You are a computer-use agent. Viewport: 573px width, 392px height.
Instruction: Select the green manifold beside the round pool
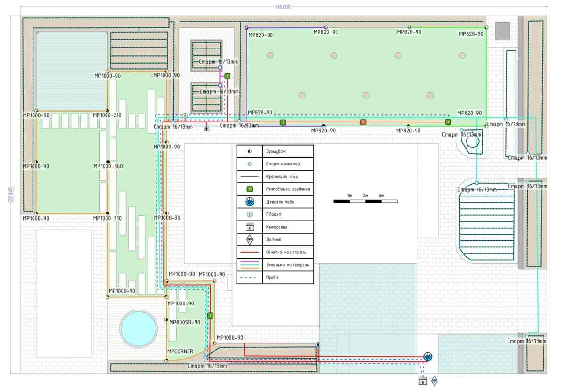pyautogui.click(x=210, y=316)
